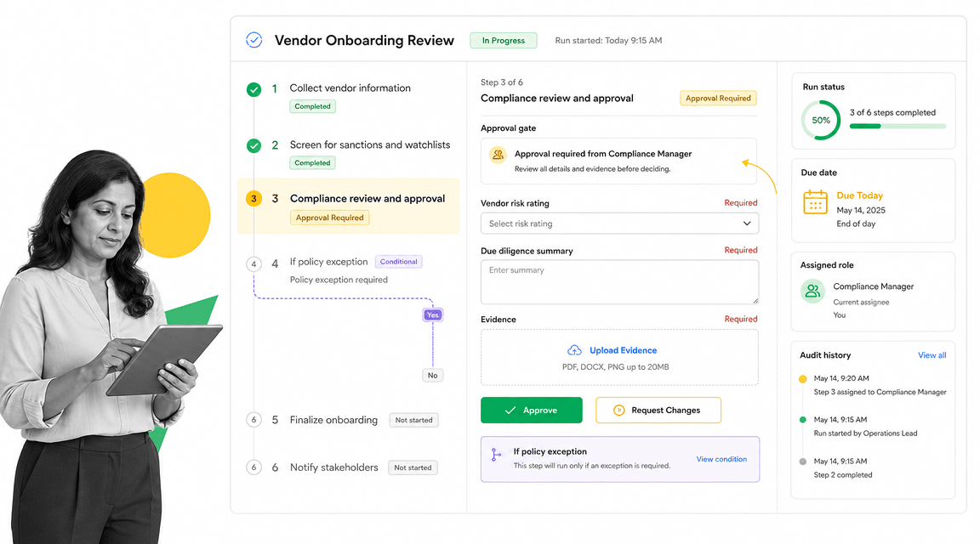Click the Current assignee text
The width and height of the screenshot is (980, 544).
(x=861, y=303)
